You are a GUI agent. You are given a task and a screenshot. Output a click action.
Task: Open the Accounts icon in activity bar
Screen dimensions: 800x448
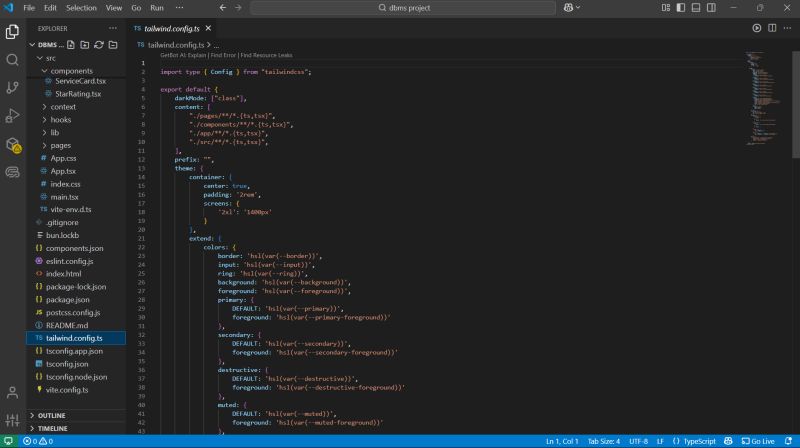pyautogui.click(x=12, y=392)
